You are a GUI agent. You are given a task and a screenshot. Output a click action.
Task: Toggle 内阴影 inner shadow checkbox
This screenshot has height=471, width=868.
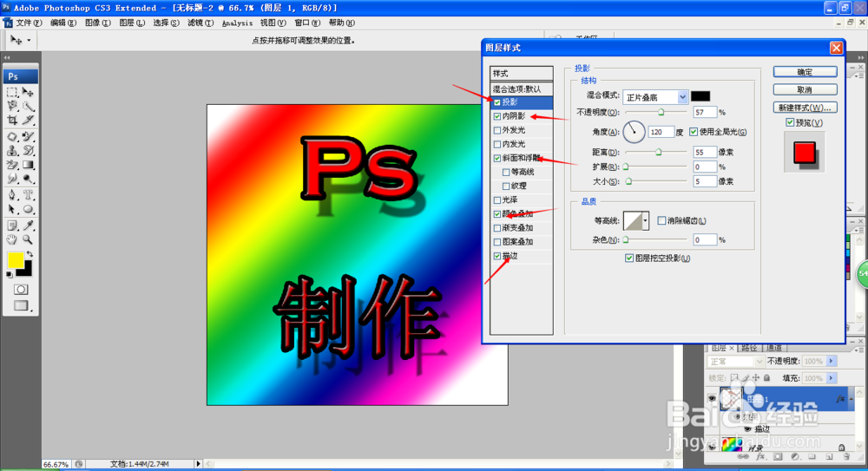pos(497,116)
